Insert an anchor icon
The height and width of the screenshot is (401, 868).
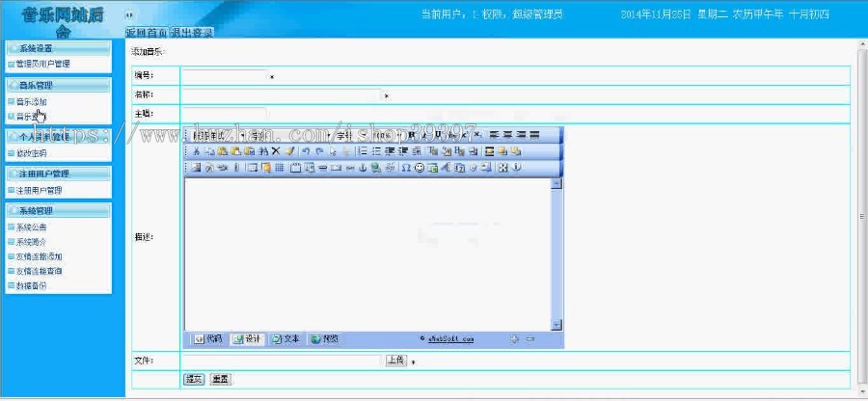pos(362,168)
